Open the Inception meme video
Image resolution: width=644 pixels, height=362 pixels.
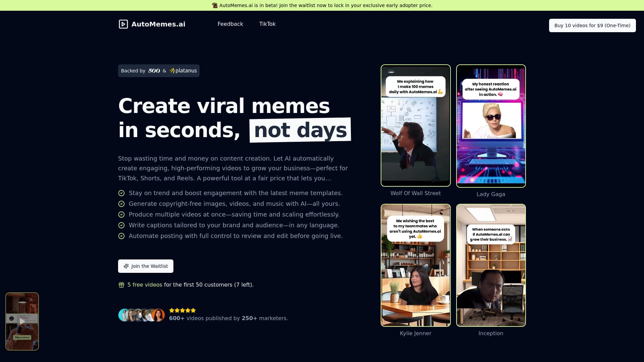[x=490, y=265]
